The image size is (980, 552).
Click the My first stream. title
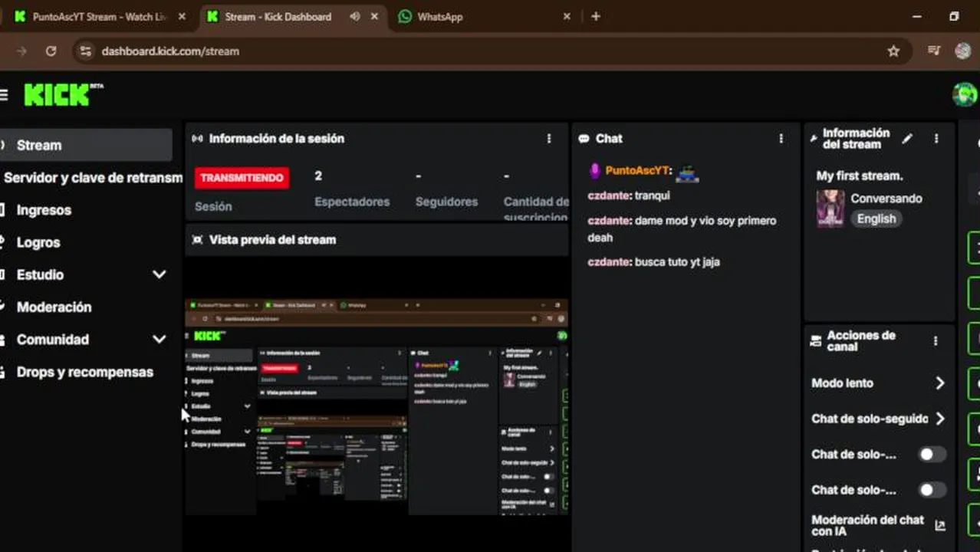(x=860, y=176)
